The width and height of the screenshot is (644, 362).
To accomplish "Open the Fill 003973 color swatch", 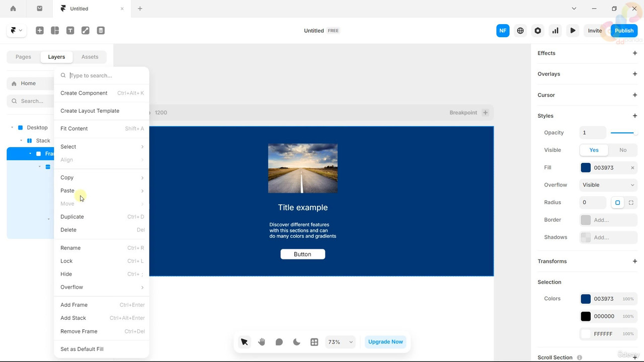I will 586,168.
